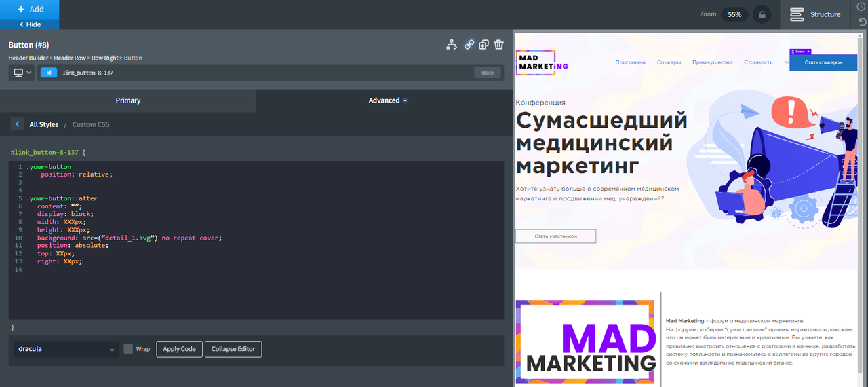Open the desktop device breakpoint dropdown
This screenshot has width=868, height=387.
22,73
